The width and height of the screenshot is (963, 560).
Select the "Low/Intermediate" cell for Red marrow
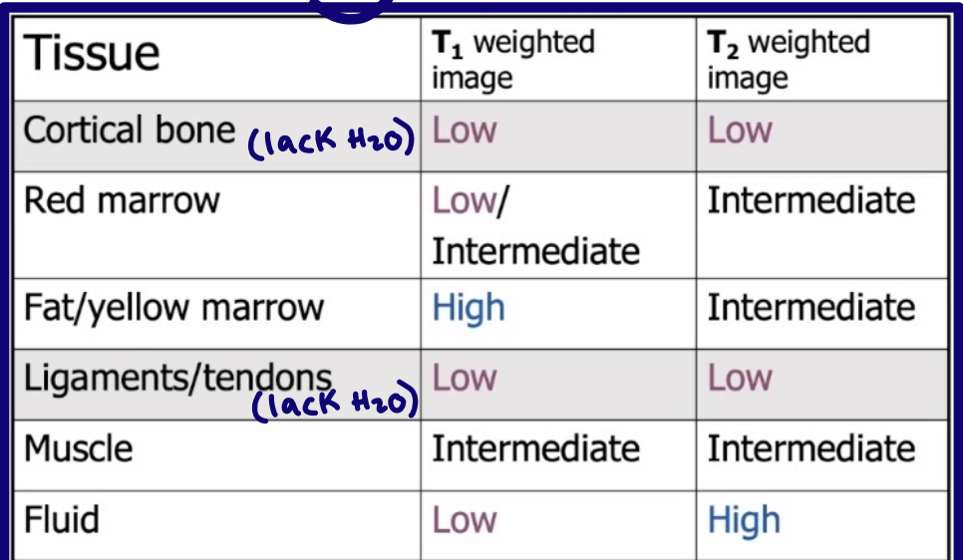pos(535,225)
